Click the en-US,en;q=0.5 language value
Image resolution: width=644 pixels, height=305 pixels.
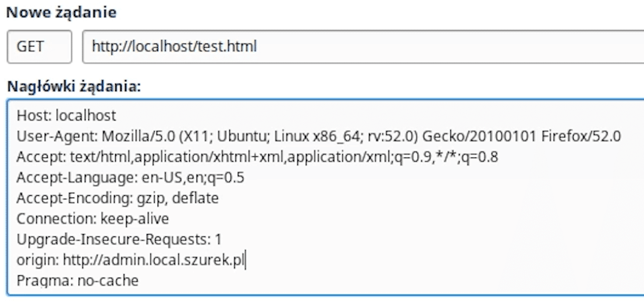[193, 178]
